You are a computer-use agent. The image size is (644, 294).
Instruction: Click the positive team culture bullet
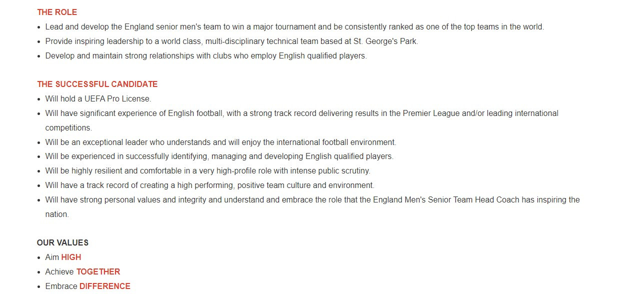[x=210, y=185]
